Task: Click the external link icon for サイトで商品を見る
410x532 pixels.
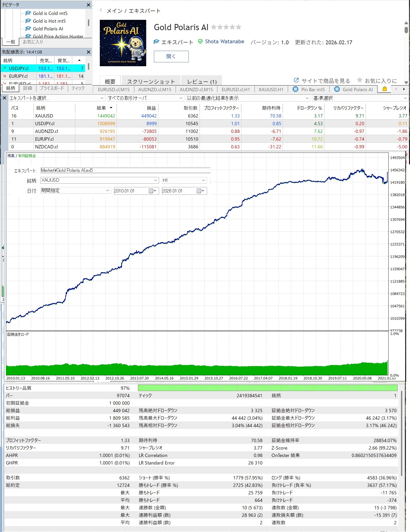Action: pos(296,80)
